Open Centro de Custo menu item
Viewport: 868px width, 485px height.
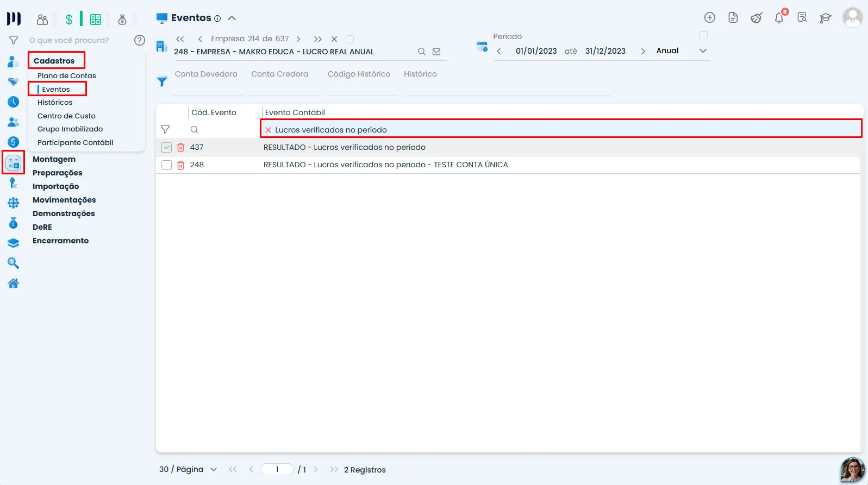(66, 116)
